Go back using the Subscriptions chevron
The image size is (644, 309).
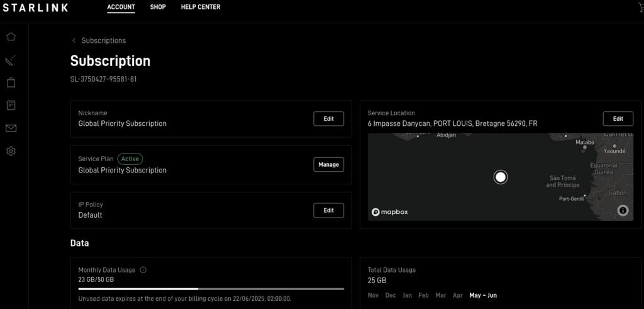pyautogui.click(x=74, y=40)
